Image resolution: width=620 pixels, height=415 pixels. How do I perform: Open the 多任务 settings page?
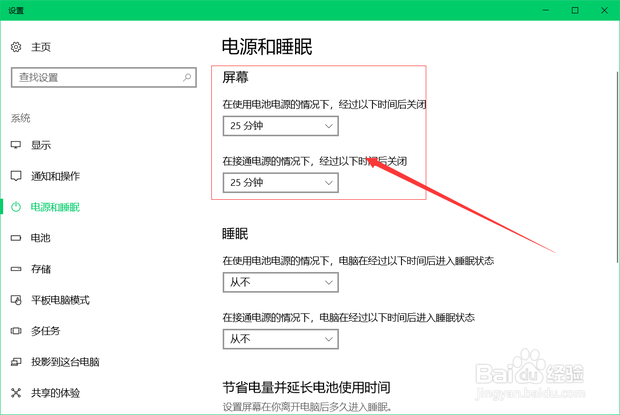pyautogui.click(x=46, y=331)
